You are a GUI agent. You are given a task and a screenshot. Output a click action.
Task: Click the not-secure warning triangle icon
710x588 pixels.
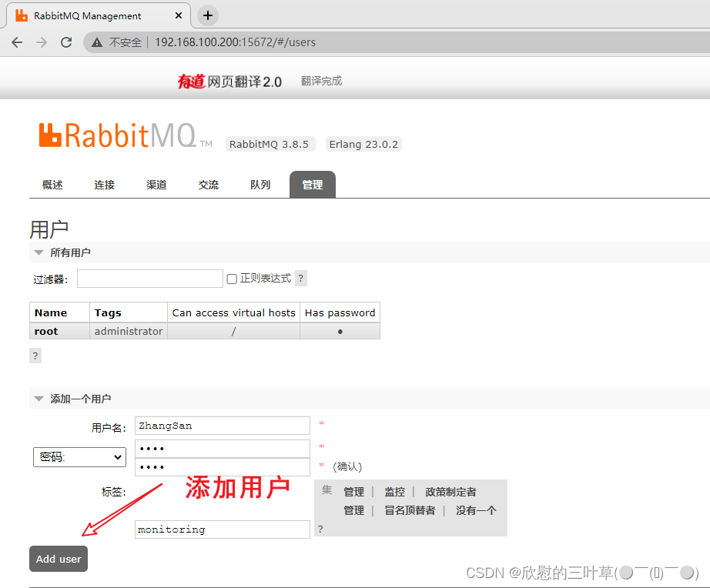(x=97, y=42)
